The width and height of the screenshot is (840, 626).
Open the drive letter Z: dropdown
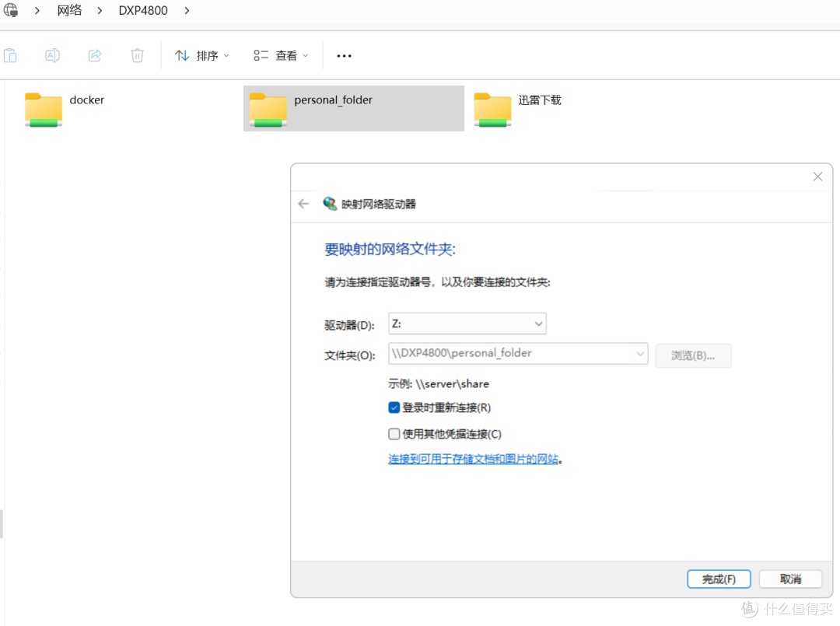467,323
